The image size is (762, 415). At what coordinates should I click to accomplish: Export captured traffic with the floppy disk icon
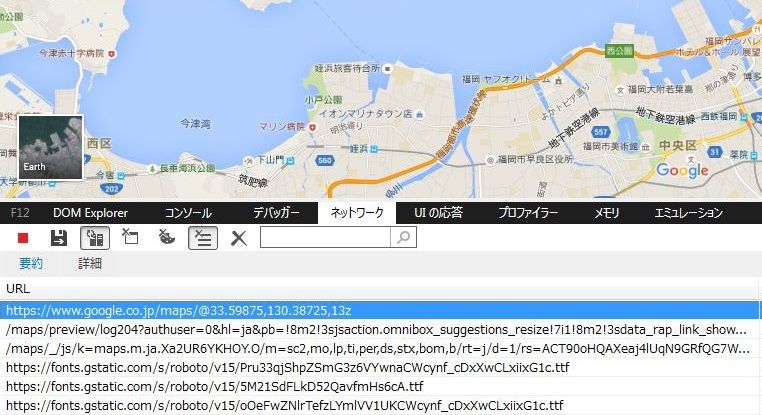pos(59,238)
